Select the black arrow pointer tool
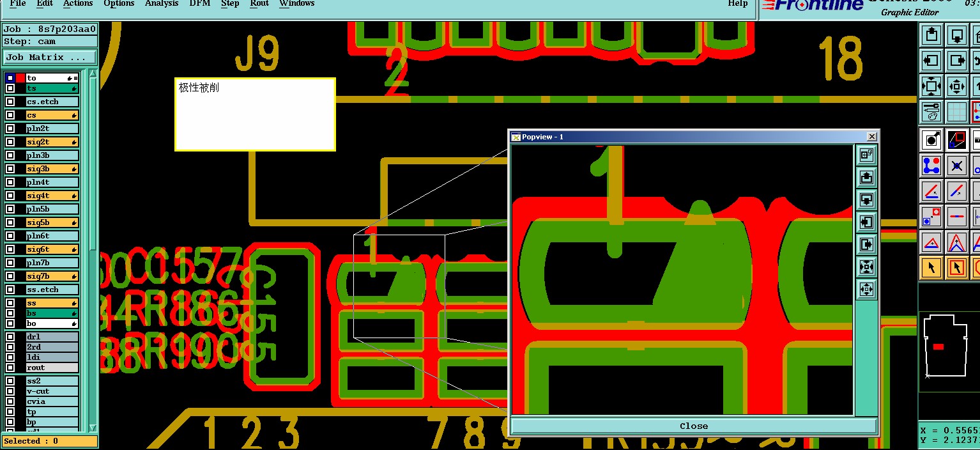Image resolution: width=980 pixels, height=450 pixels. pos(931,267)
